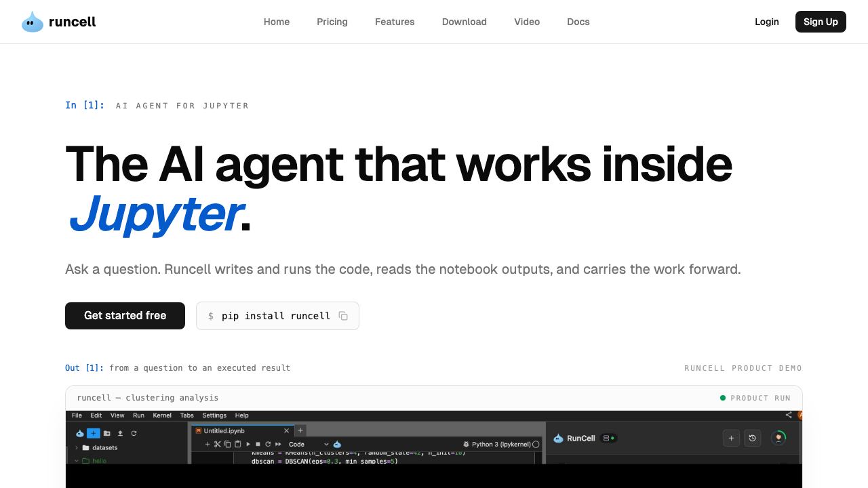Click the stop kernel square icon

258,444
